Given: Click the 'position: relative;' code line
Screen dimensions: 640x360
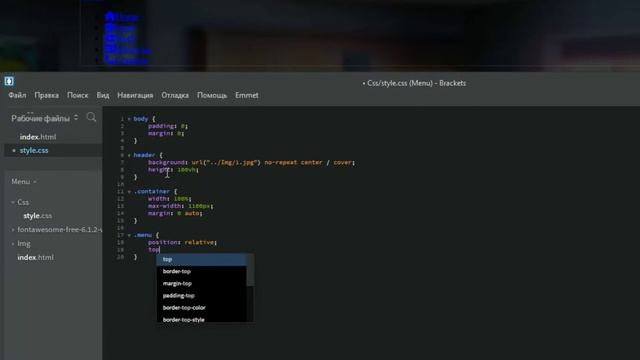Looking at the screenshot, I should pyautogui.click(x=182, y=242).
